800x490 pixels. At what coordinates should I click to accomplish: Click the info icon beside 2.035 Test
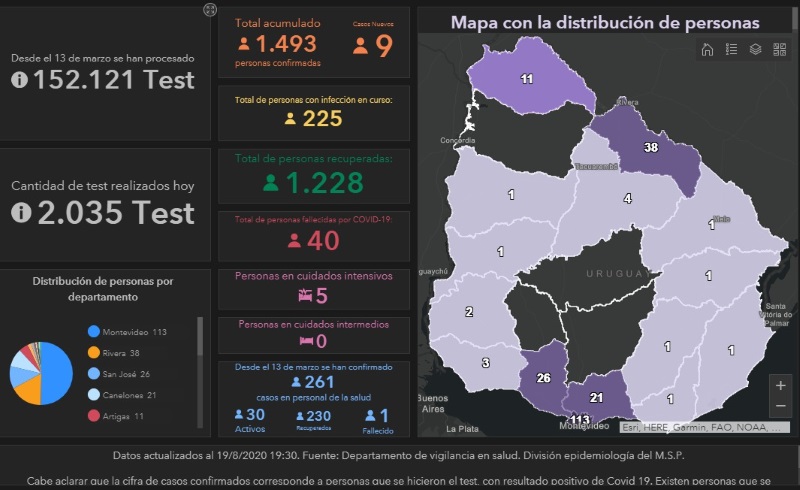click(20, 213)
